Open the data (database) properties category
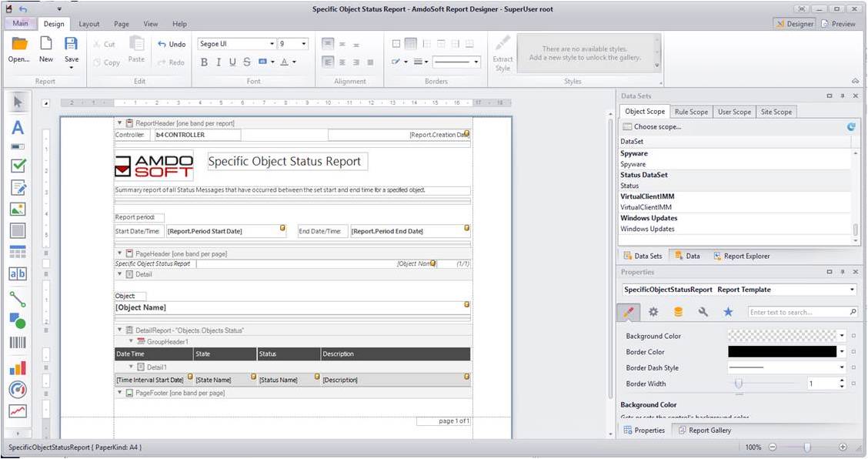 [x=678, y=312]
